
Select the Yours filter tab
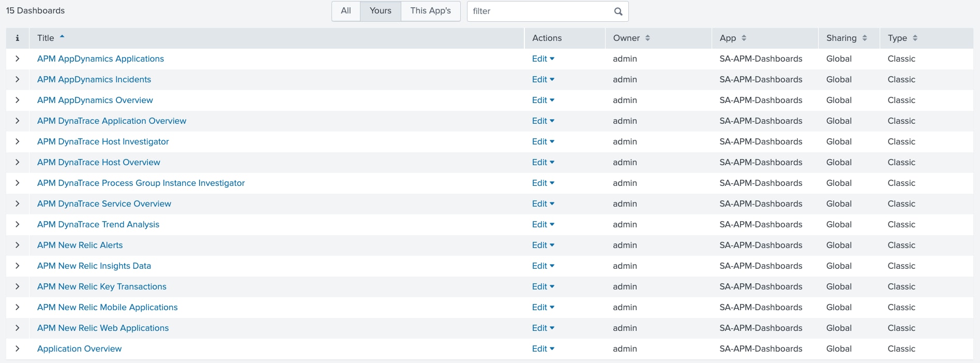tap(381, 11)
